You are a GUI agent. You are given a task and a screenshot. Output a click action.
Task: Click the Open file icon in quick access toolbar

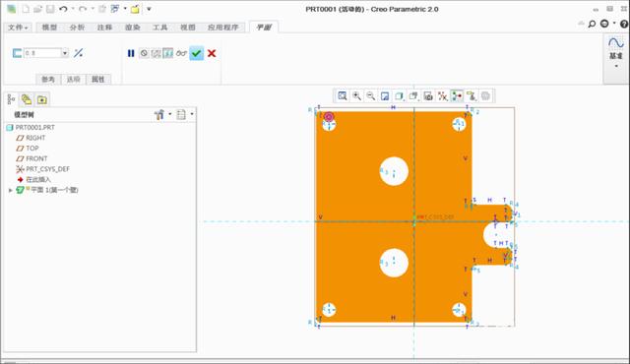[37, 9]
